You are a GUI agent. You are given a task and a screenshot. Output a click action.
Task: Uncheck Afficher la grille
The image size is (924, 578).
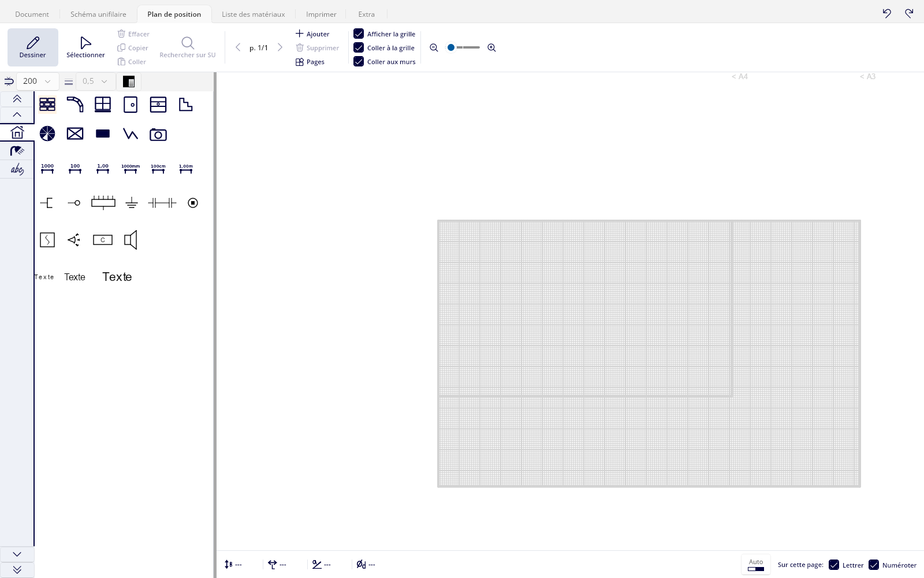(x=359, y=34)
